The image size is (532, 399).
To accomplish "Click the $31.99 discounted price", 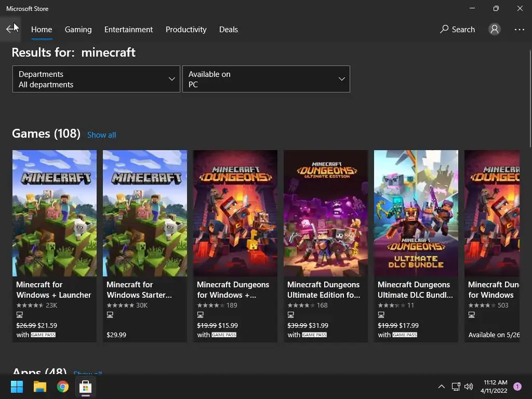I will tap(318, 325).
